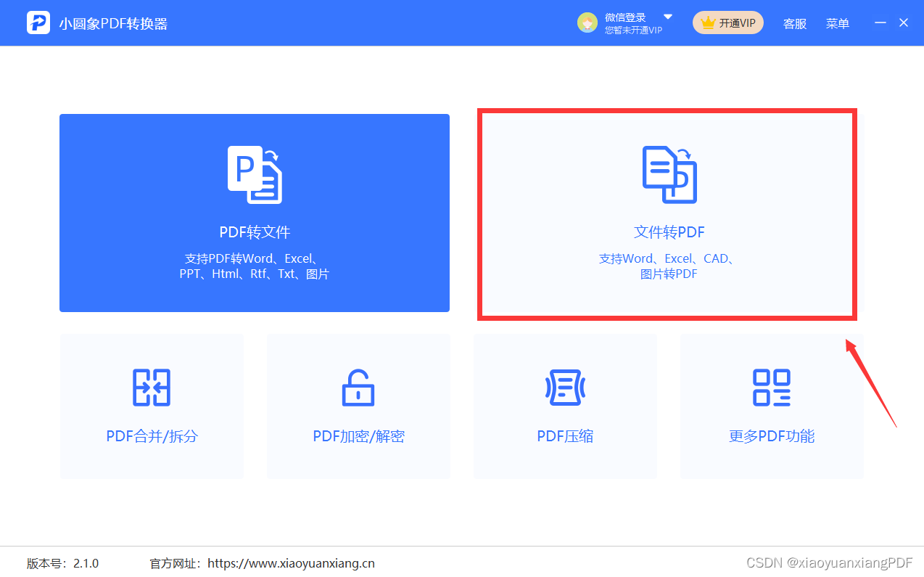Click the 小圆象PDF转换器 logo icon
Screen dimensions: 924x577
click(x=38, y=22)
